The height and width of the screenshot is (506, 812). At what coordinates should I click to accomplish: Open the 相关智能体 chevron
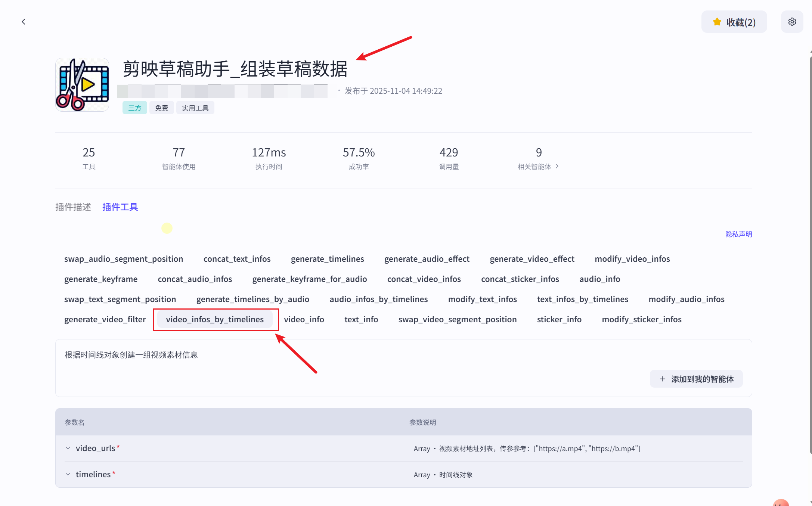point(557,167)
